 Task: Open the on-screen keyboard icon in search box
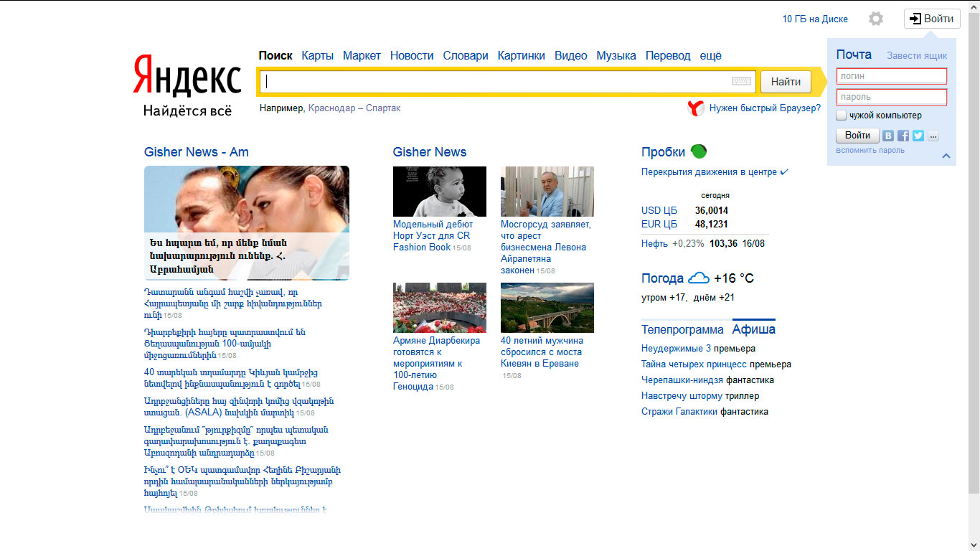point(741,82)
